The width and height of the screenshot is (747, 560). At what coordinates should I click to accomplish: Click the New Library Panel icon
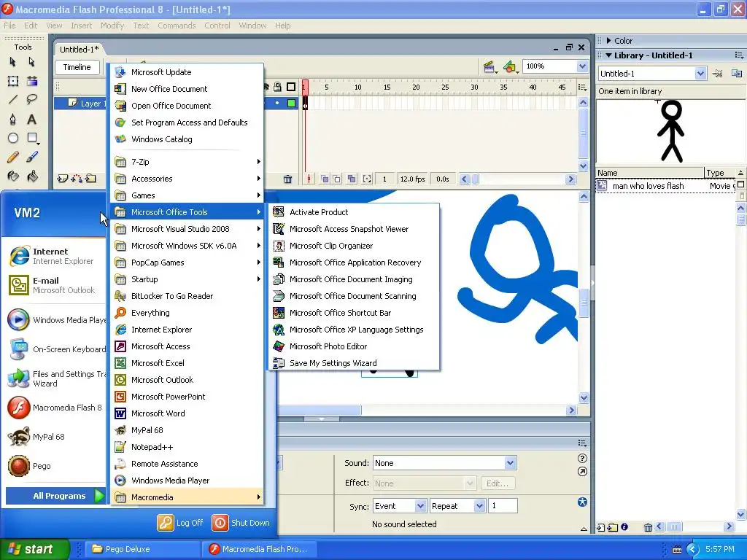[x=737, y=74]
